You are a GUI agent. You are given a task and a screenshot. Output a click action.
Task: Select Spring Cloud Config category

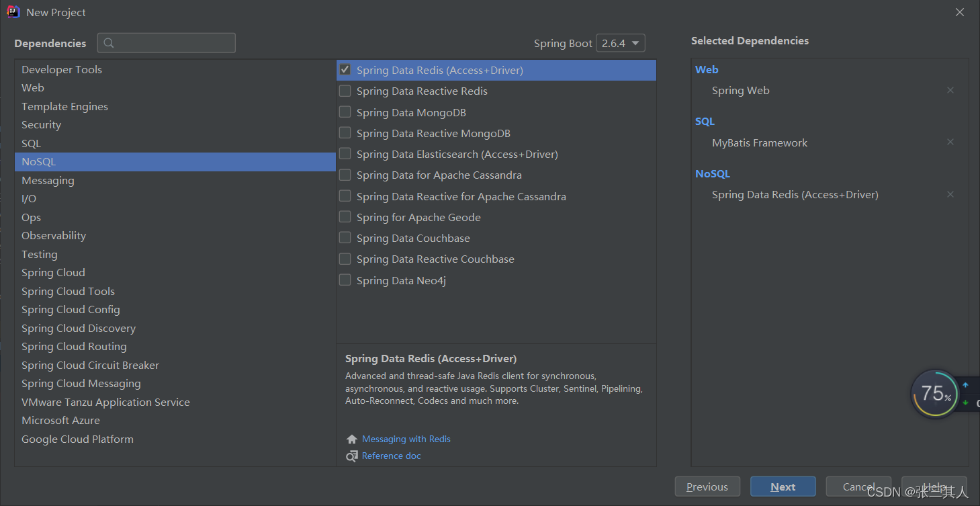pos(175,310)
